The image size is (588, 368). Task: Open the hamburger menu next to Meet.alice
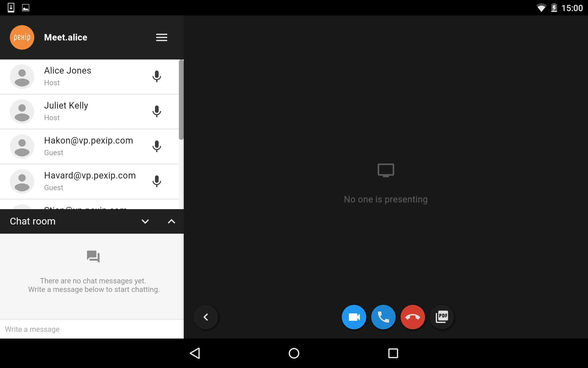point(162,37)
